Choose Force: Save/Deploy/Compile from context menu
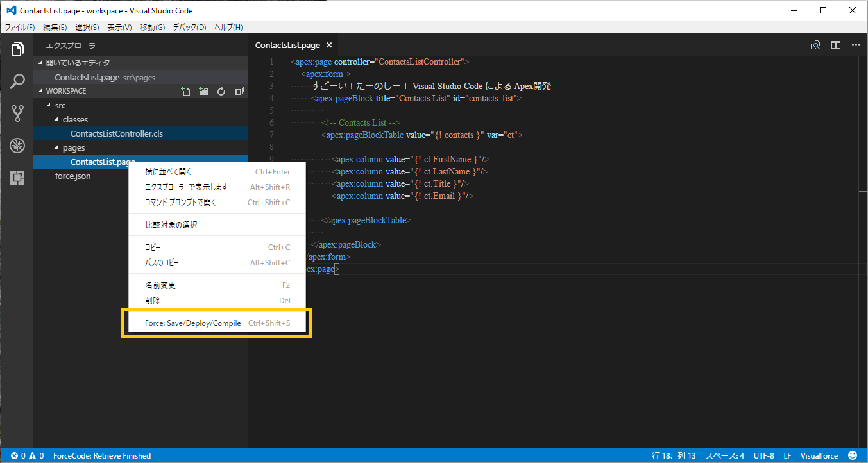Image resolution: width=868 pixels, height=463 pixels. [193, 323]
